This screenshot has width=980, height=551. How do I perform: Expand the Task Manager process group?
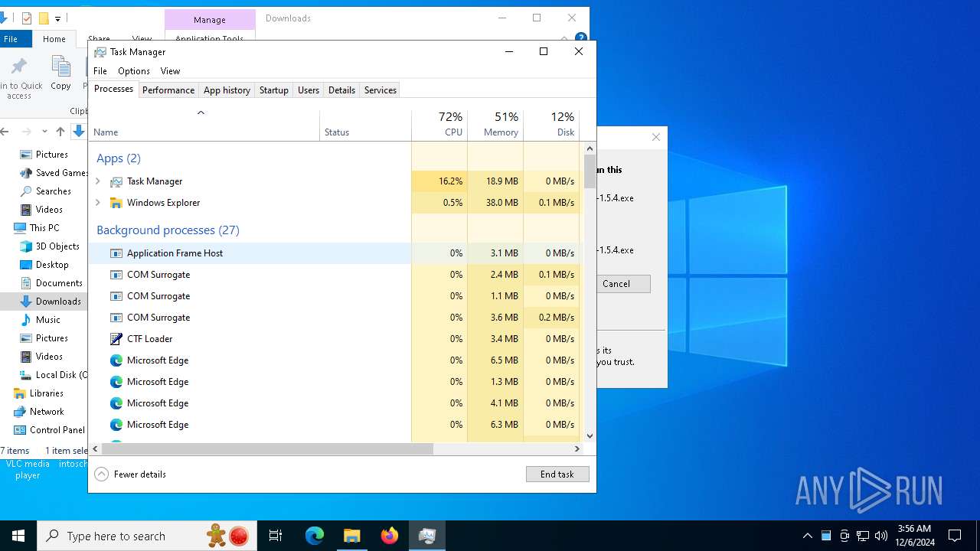tap(97, 181)
